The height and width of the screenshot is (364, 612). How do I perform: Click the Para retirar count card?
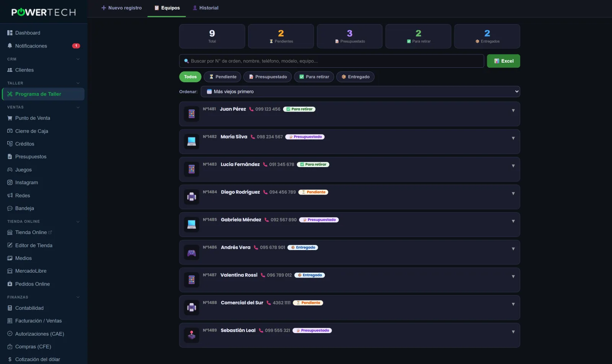click(418, 36)
